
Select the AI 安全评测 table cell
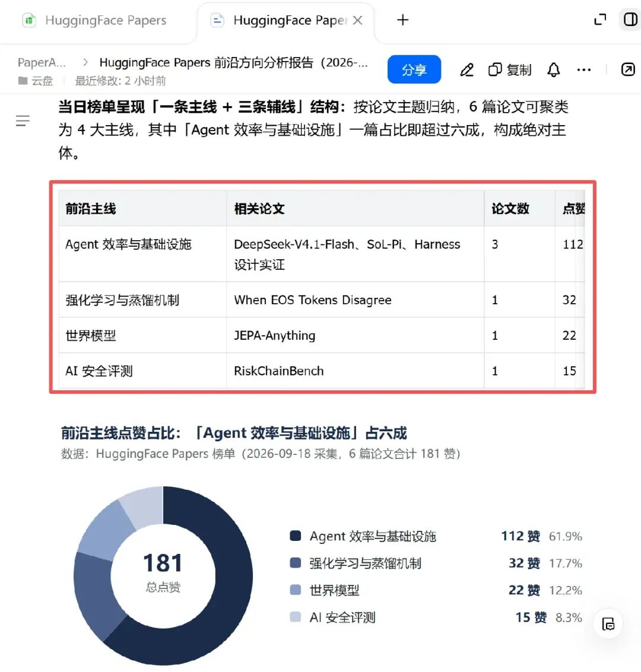pos(142,371)
